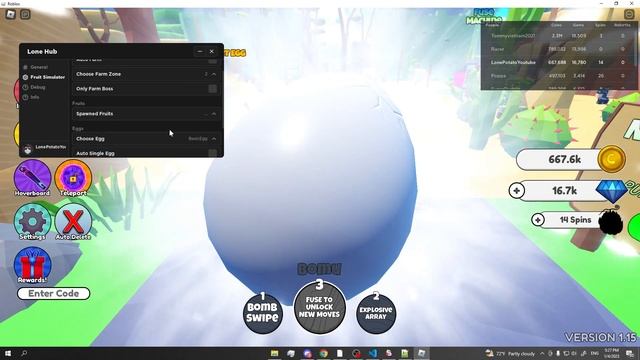Open the Roblox chat icon
This screenshot has height=360, width=640.
pos(25,14)
